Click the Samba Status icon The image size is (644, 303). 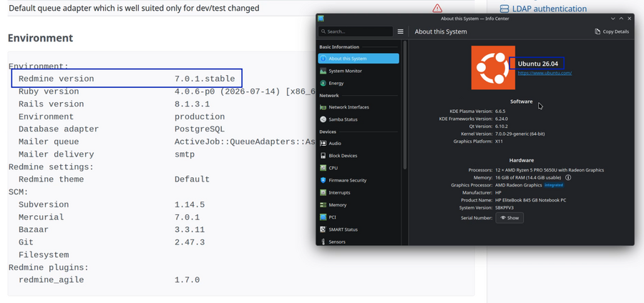tap(323, 119)
